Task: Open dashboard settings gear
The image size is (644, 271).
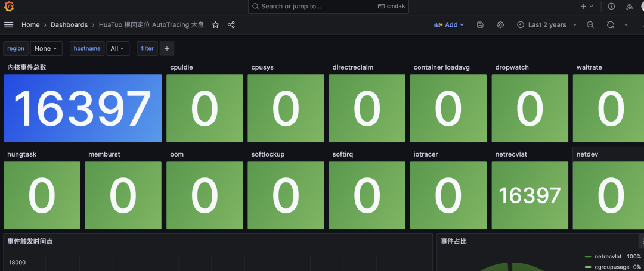Action: coord(500,25)
